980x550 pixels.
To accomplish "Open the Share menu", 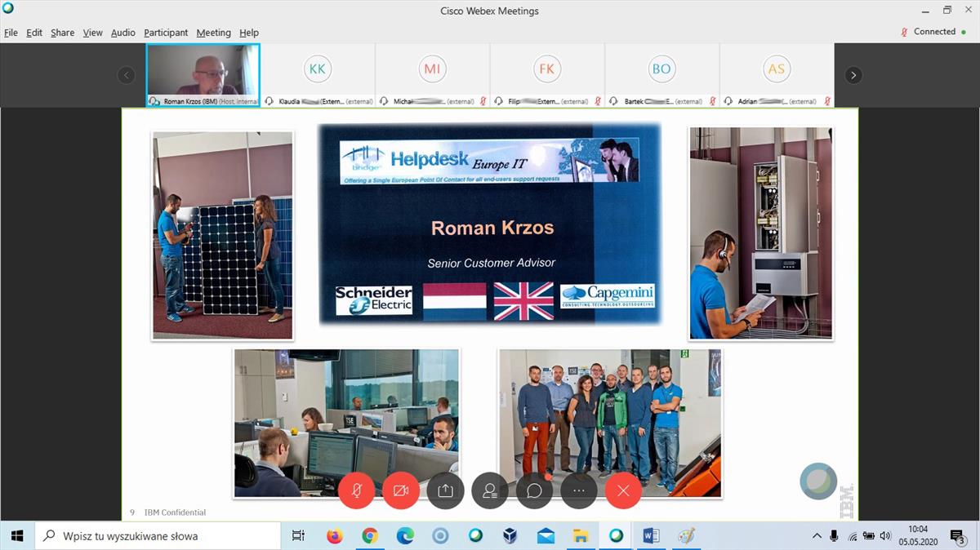I will [62, 33].
